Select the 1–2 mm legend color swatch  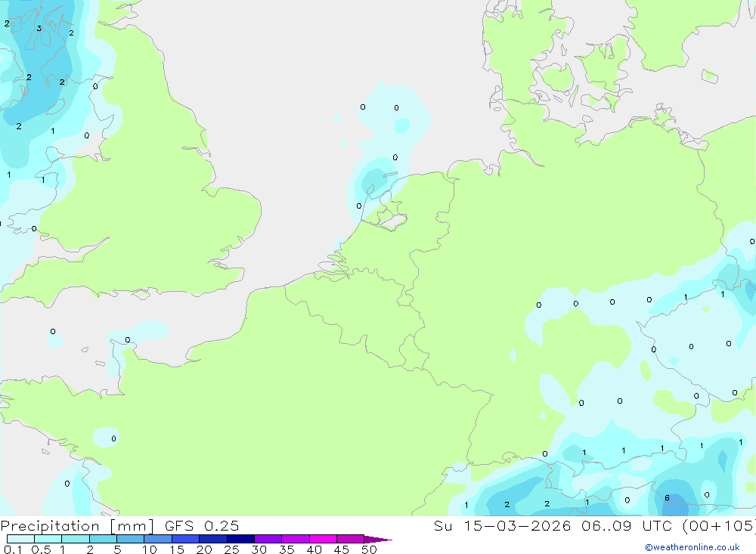pos(76,539)
